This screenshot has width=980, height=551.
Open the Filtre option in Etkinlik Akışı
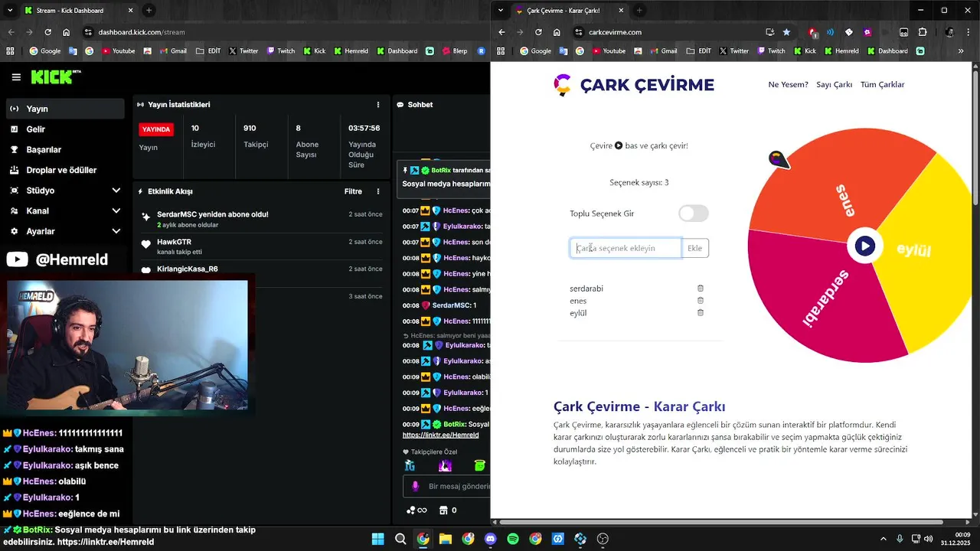[x=353, y=191]
